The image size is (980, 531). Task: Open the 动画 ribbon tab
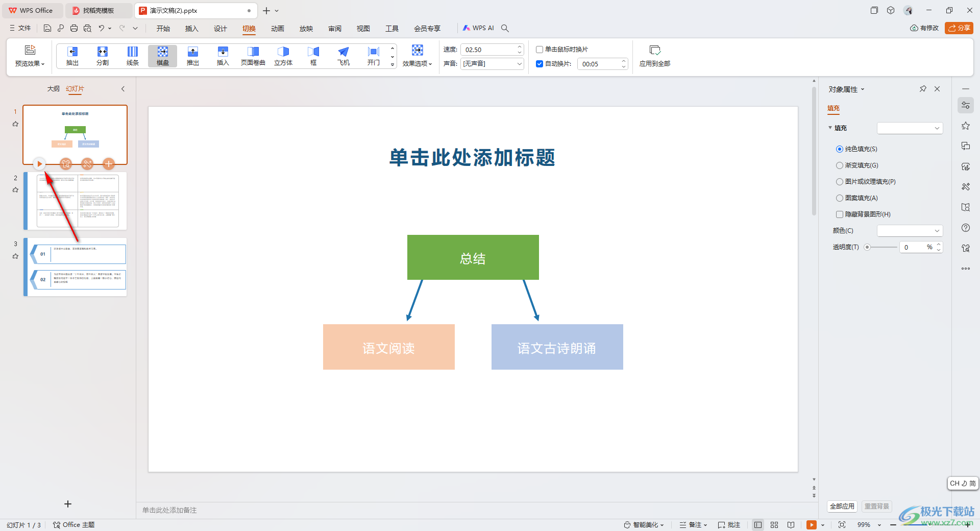coord(278,29)
